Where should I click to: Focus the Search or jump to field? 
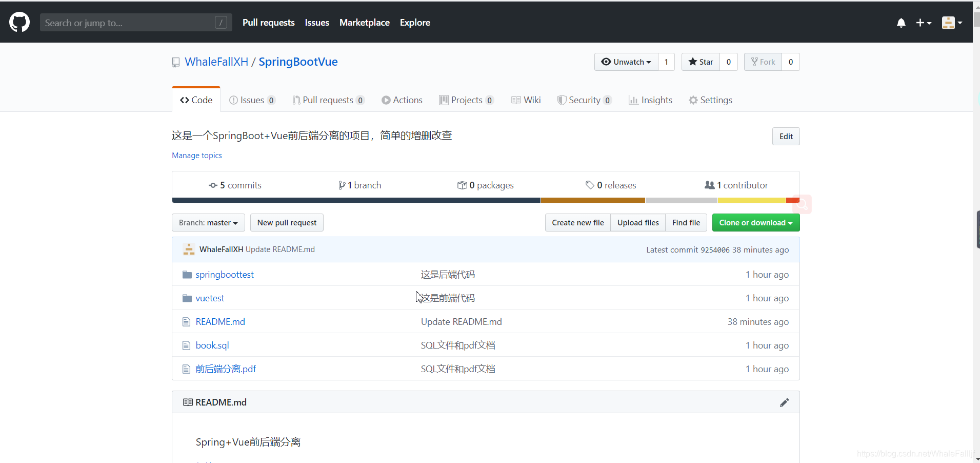(x=136, y=23)
